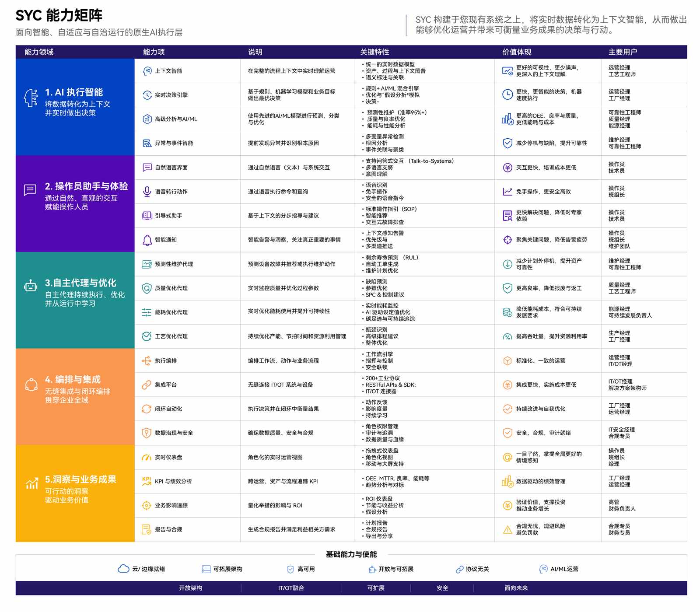Click the 自主代理与优化 robot icon
The image size is (700, 612).
pyautogui.click(x=31, y=286)
